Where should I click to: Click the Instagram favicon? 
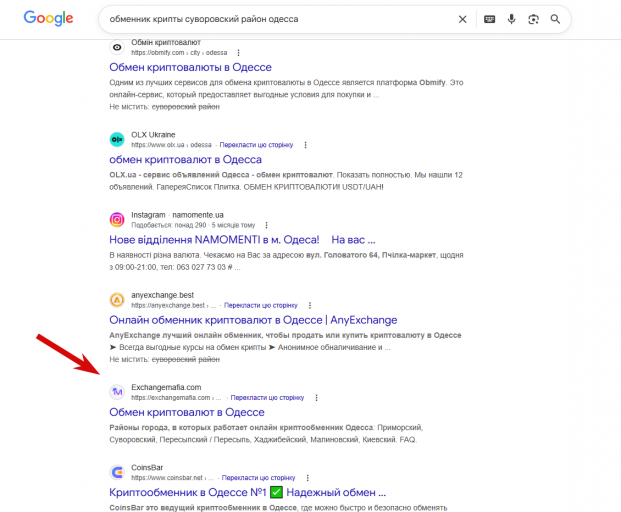click(117, 219)
